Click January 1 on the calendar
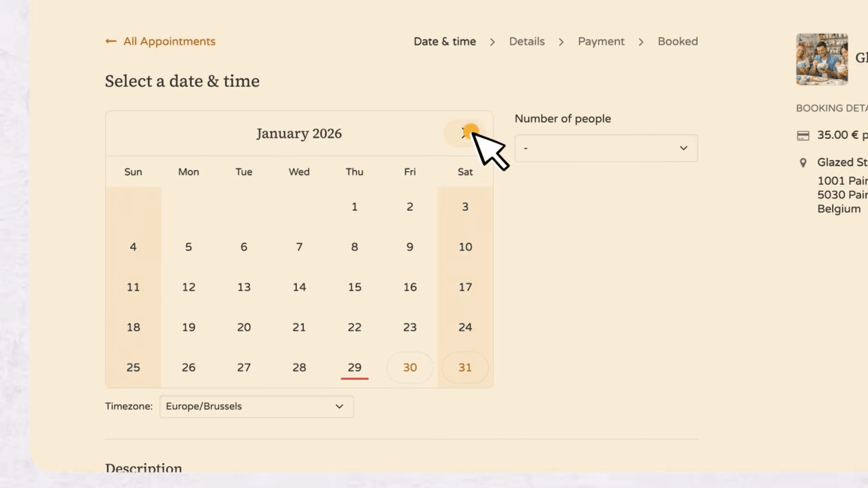Image resolution: width=868 pixels, height=488 pixels. [x=355, y=207]
